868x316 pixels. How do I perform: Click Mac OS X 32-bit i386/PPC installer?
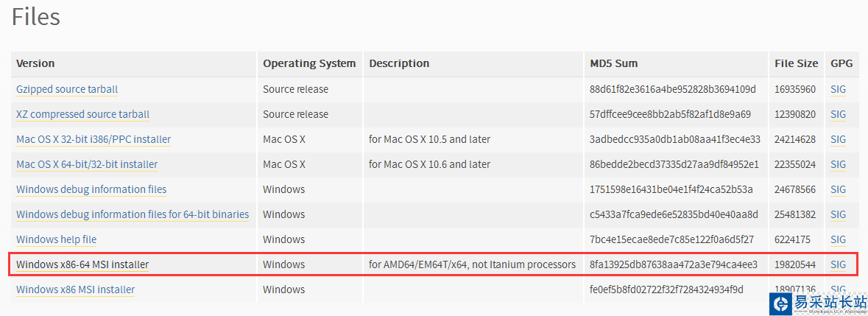coord(93,139)
